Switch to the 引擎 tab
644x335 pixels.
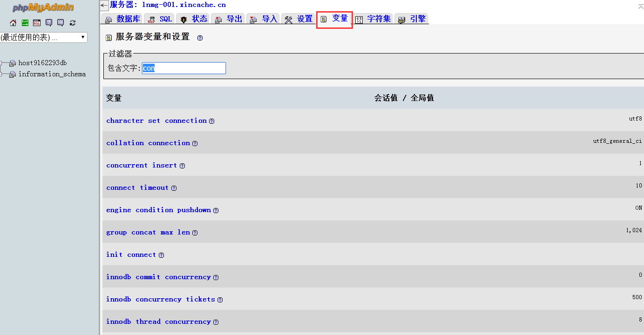click(412, 19)
